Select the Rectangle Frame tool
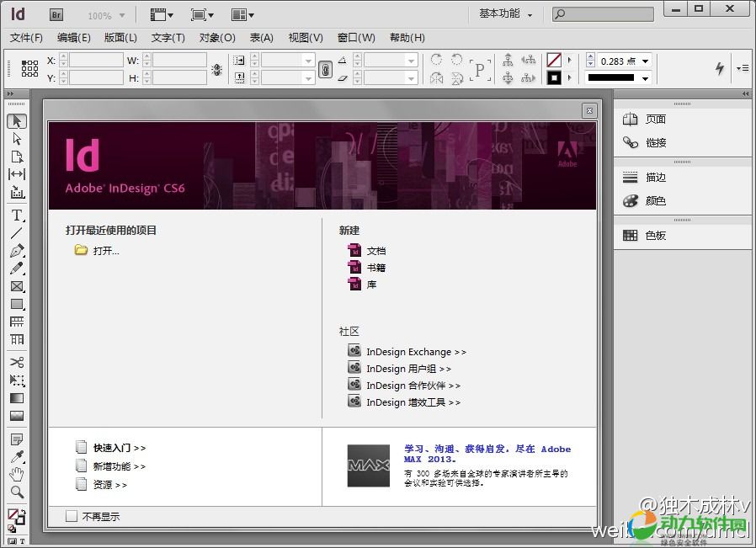Screen dimensions: 756x548 (17, 286)
